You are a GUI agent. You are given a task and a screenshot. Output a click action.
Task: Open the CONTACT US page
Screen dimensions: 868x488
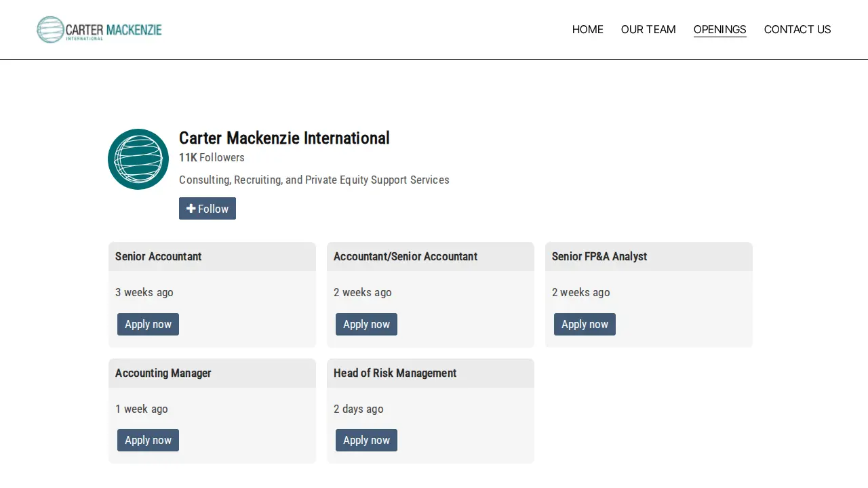[797, 29]
